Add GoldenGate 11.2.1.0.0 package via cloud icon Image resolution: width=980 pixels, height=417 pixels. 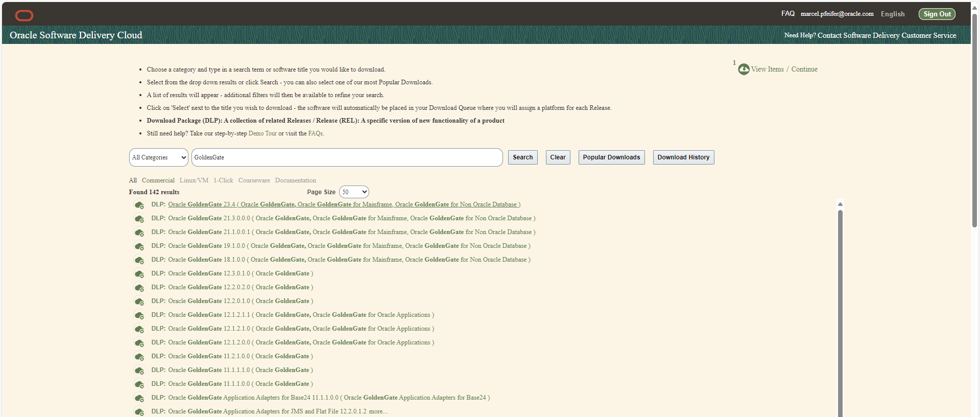tap(139, 357)
